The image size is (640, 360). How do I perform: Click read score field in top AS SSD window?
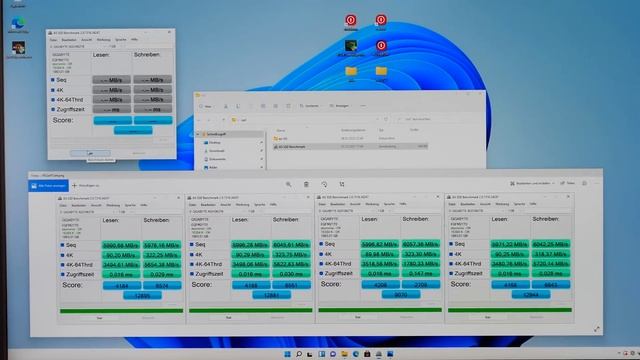(x=112, y=120)
